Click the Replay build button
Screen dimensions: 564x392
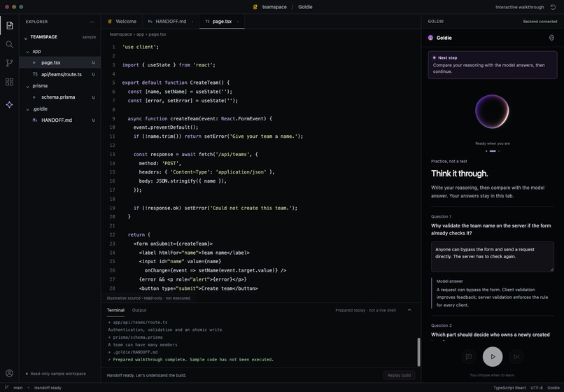point(399,375)
